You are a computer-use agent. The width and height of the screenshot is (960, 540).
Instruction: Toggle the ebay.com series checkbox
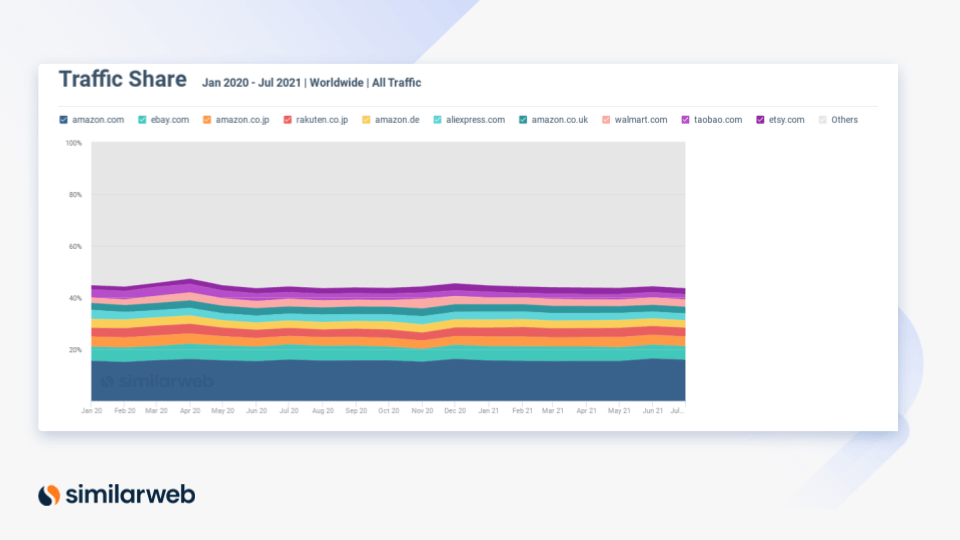pos(143,120)
